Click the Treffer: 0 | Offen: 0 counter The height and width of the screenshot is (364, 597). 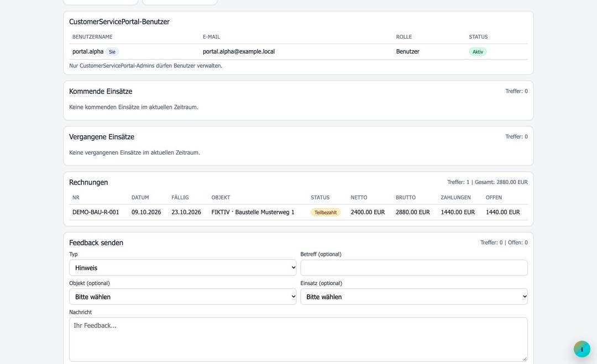point(504,242)
